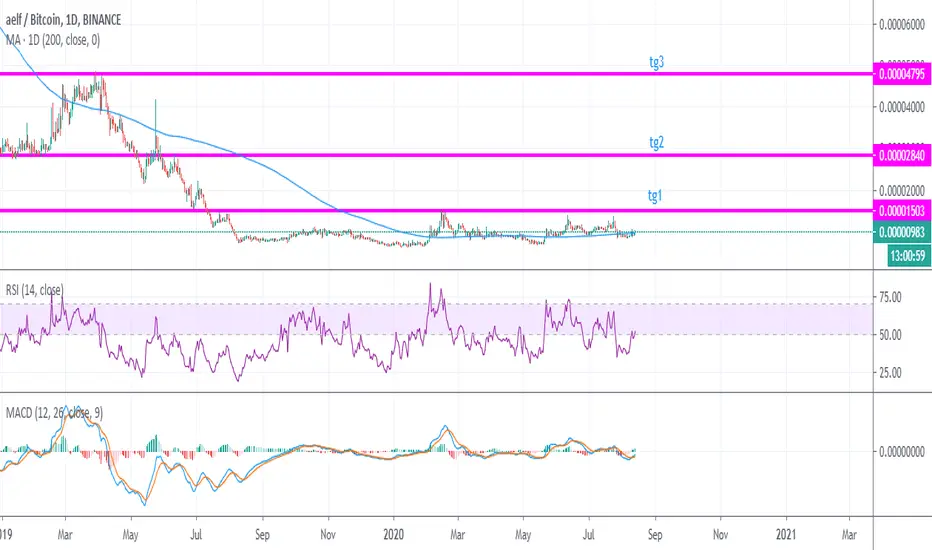The height and width of the screenshot is (550, 932).
Task: Open the RSI (14, close) indicator label
Action: coord(34,290)
